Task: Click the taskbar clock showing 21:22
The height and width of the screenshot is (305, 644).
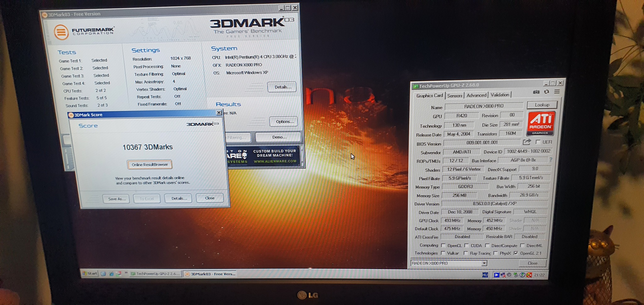Action: pos(539,275)
